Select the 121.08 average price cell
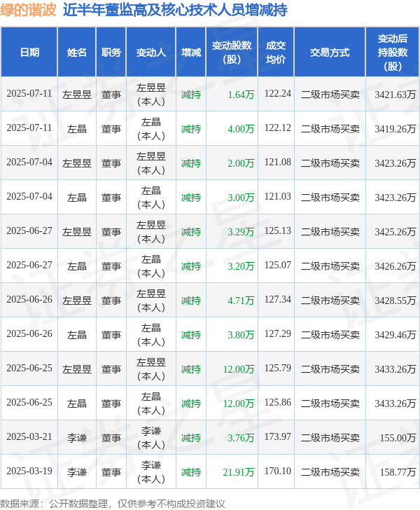Image resolution: width=420 pixels, height=510 pixels. 278,163
